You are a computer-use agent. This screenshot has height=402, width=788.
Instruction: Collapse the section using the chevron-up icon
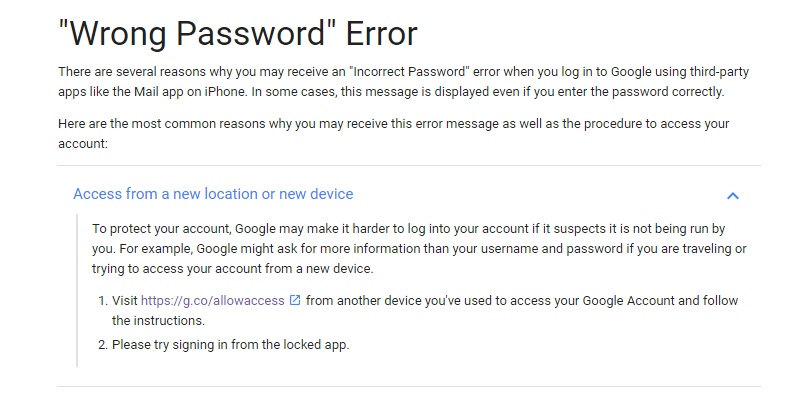click(x=733, y=195)
